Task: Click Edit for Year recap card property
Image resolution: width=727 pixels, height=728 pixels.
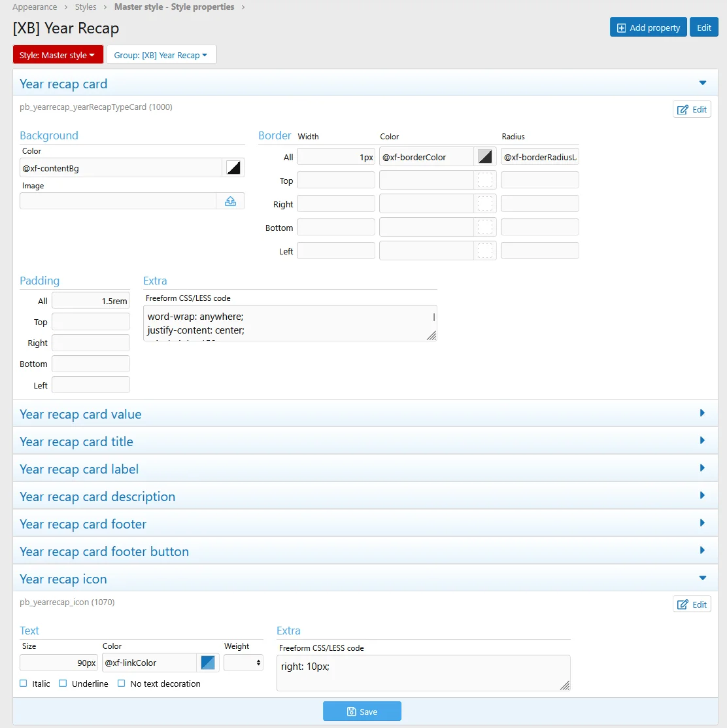Action: click(692, 109)
